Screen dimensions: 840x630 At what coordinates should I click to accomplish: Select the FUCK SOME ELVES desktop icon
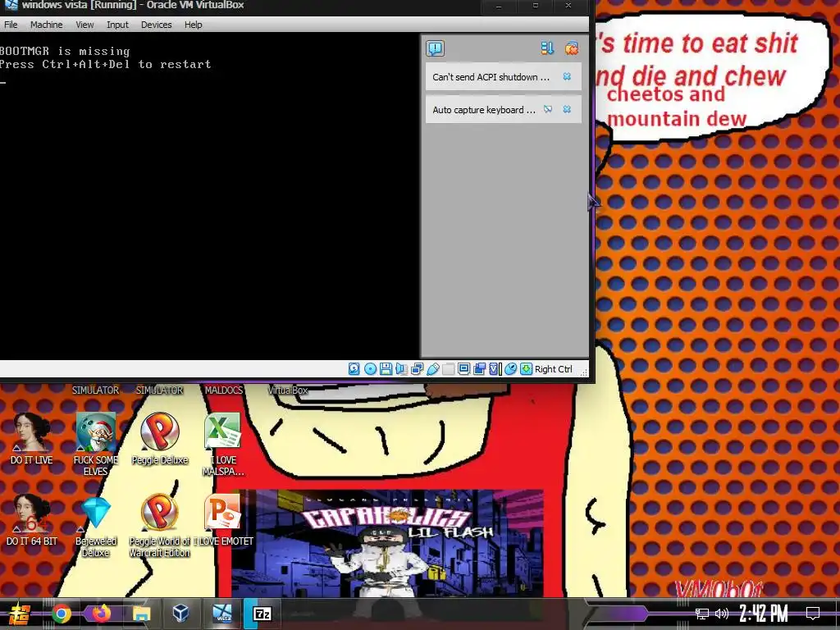point(95,444)
